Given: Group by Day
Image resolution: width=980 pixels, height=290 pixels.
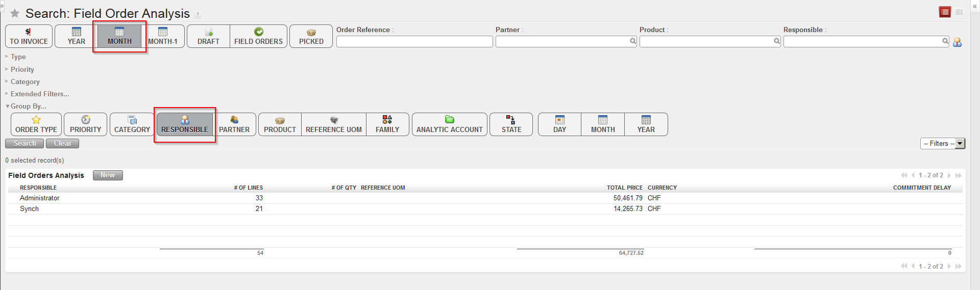Looking at the screenshot, I should pos(559,124).
